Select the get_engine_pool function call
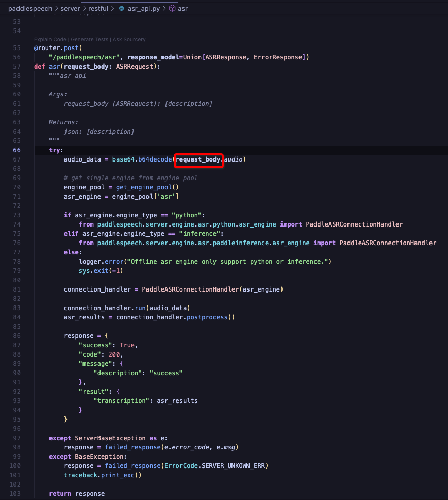 pyautogui.click(x=144, y=187)
